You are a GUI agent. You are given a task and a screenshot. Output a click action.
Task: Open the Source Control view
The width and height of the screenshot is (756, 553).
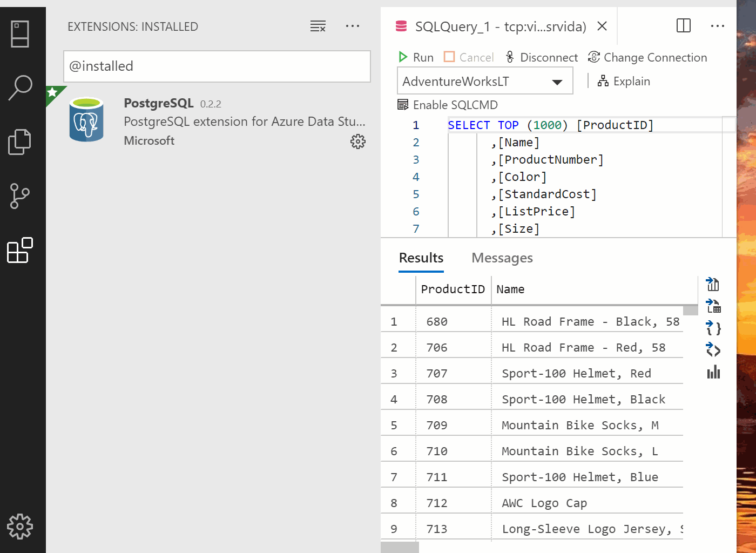pyautogui.click(x=20, y=196)
